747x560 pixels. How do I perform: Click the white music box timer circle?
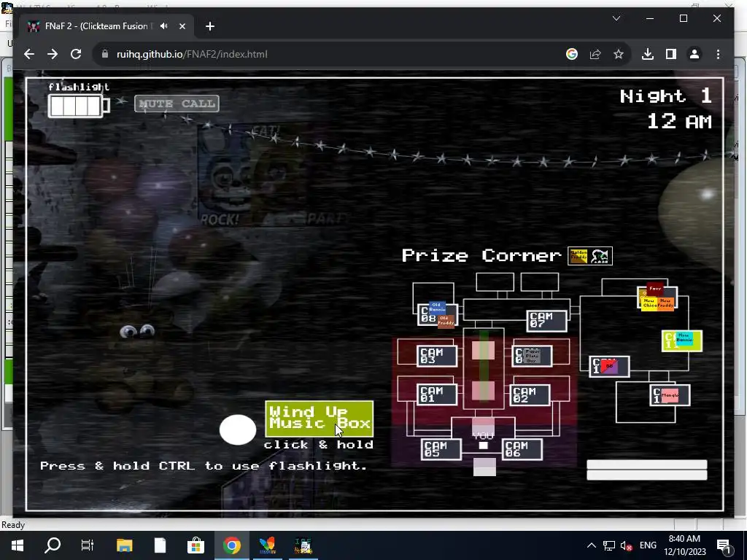pyautogui.click(x=238, y=430)
